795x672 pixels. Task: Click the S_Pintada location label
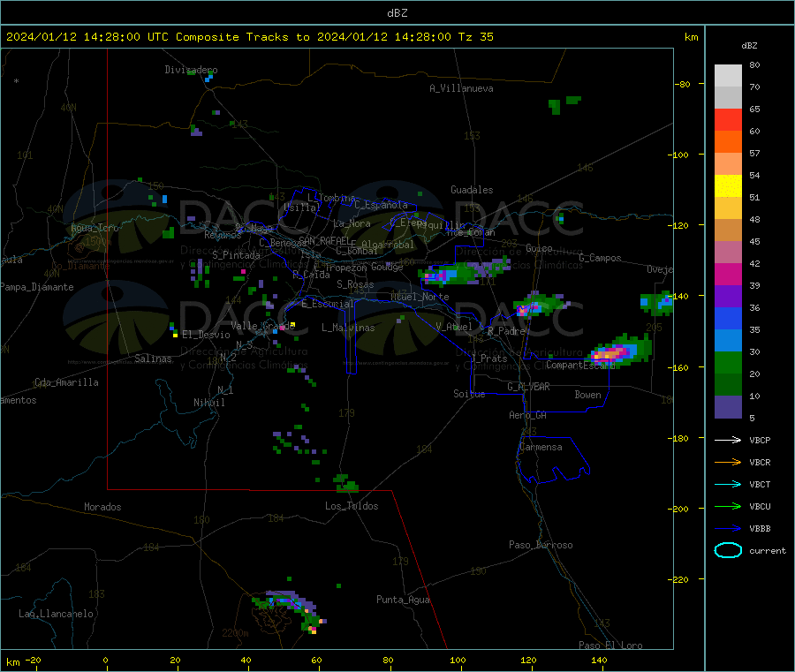pyautogui.click(x=236, y=255)
